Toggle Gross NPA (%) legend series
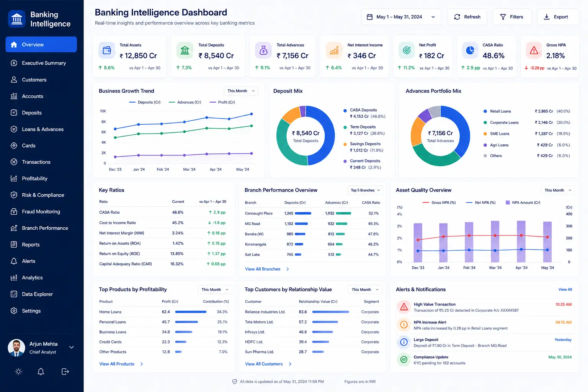 [439, 203]
